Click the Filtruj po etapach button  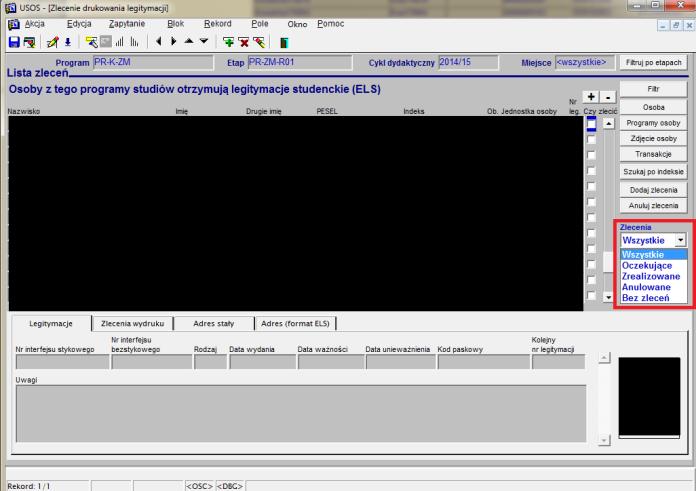pyautogui.click(x=653, y=63)
